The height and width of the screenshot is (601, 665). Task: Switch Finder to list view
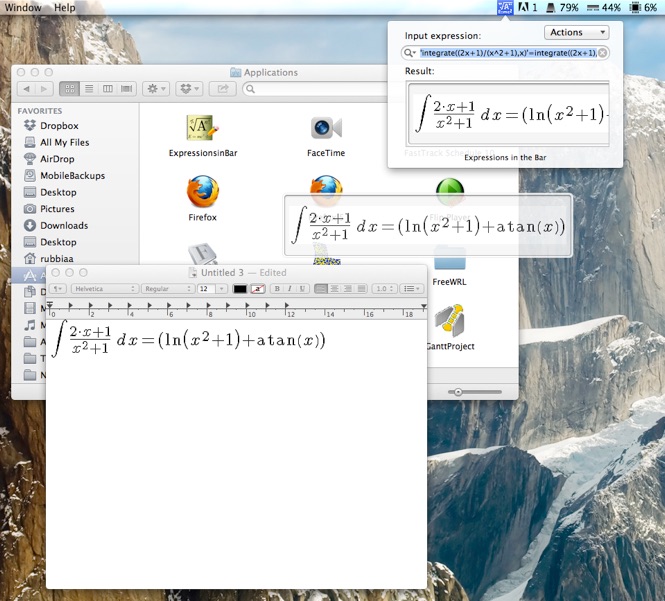coord(89,89)
